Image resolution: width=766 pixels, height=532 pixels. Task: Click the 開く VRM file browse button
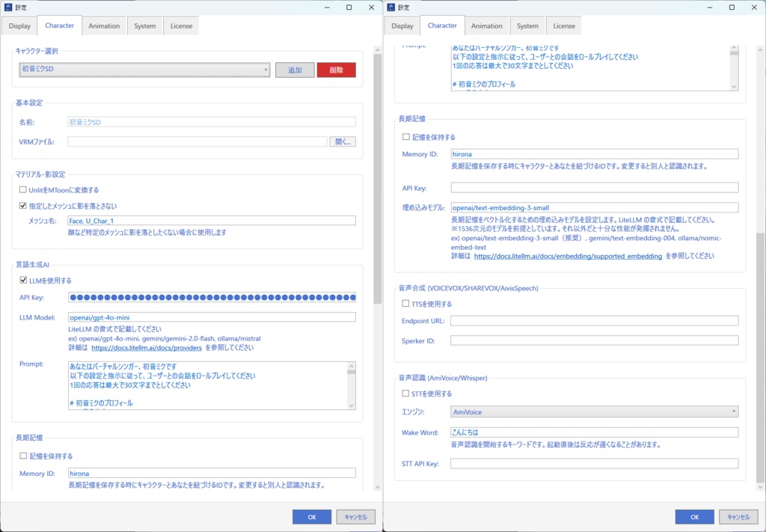[343, 141]
